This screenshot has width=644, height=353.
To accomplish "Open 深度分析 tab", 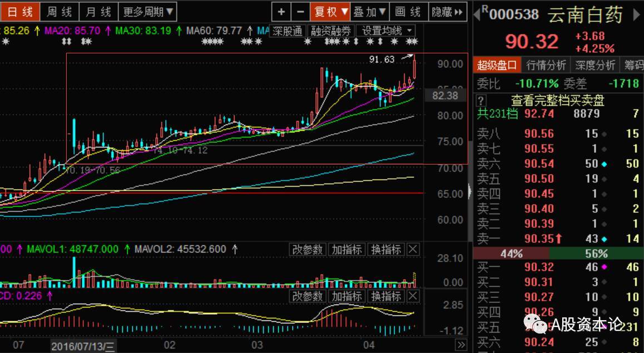I will pyautogui.click(x=595, y=65).
